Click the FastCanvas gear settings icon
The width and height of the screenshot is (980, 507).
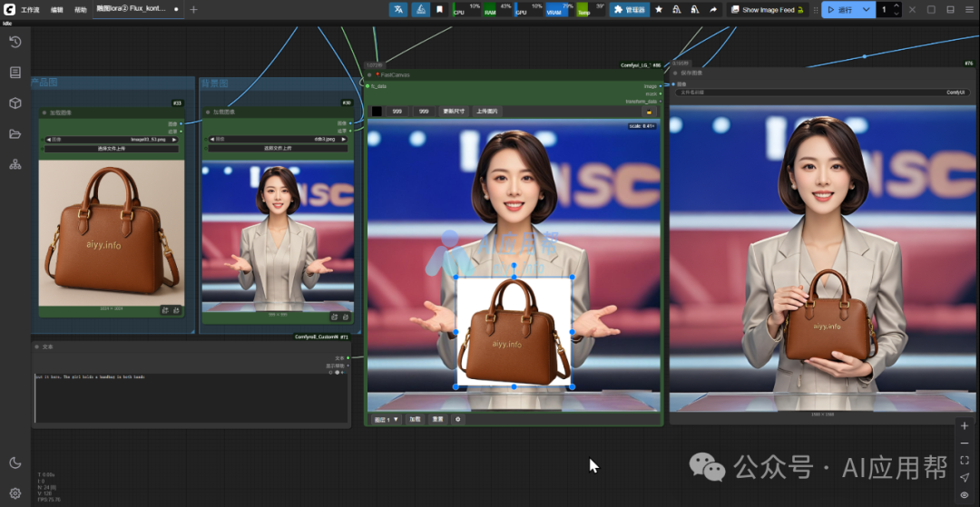click(457, 420)
